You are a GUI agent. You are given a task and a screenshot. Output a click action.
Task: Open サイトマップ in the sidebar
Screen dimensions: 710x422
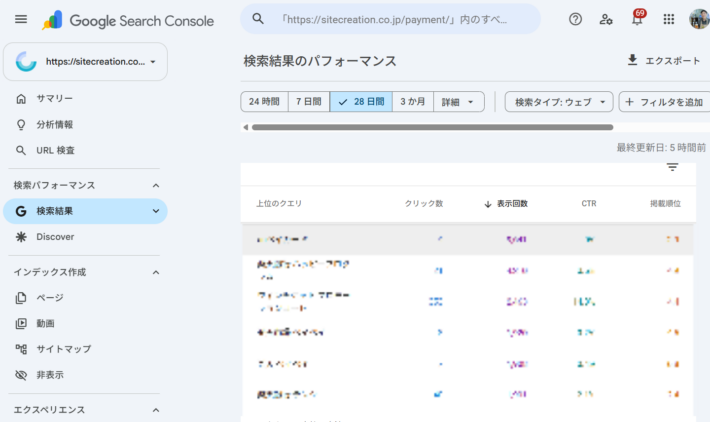click(x=64, y=349)
